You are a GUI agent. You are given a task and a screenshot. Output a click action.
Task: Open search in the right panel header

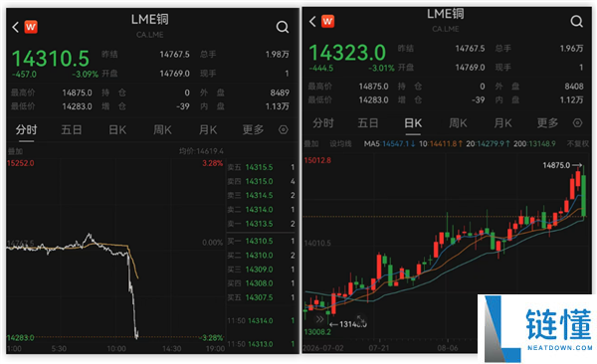pos(577,21)
